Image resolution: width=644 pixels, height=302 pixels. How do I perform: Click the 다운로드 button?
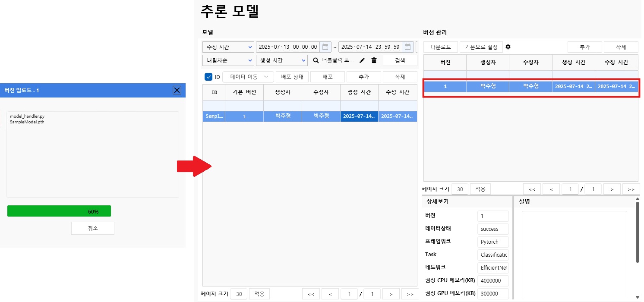(x=440, y=47)
